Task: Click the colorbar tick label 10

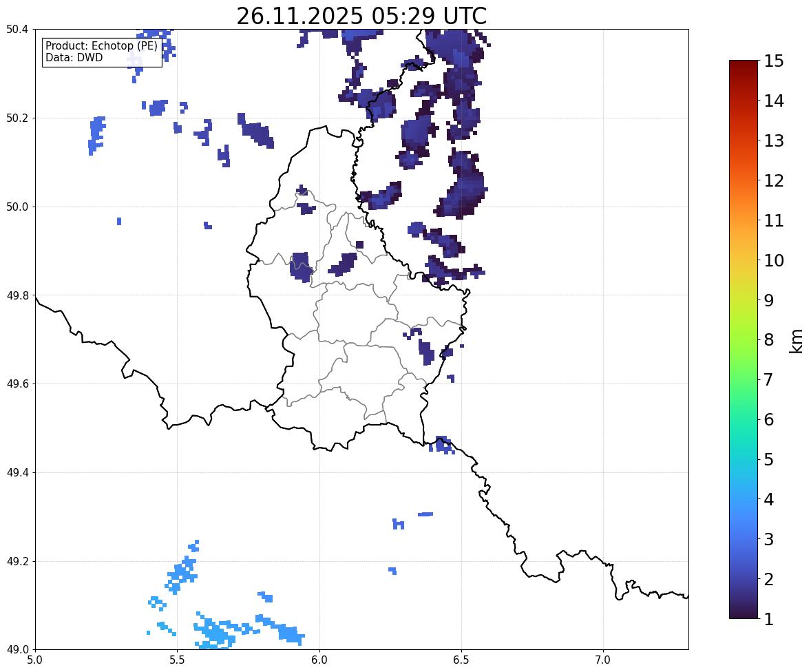Action: point(774,260)
